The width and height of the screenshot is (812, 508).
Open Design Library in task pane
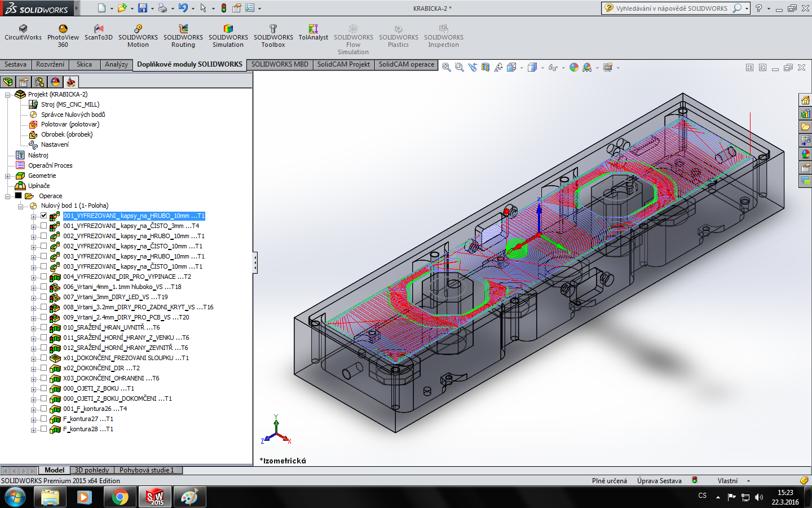805,113
